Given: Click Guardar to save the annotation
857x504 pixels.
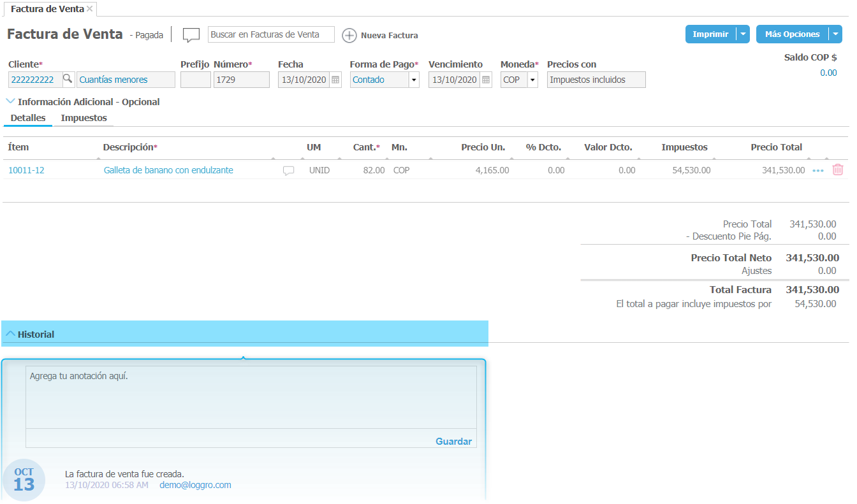Looking at the screenshot, I should point(453,441).
